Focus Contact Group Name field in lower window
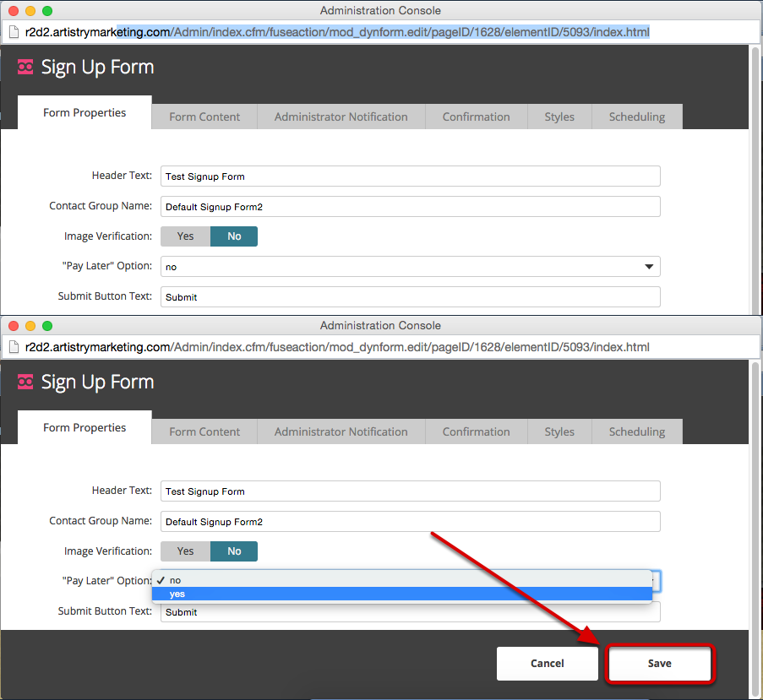Image resolution: width=763 pixels, height=700 pixels. point(410,522)
